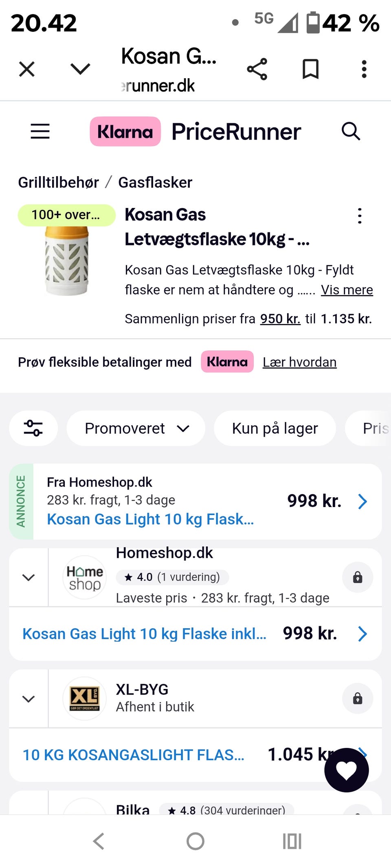The width and height of the screenshot is (391, 868).
Task: Click lock icon on Homeshop.dk row
Action: tap(357, 577)
